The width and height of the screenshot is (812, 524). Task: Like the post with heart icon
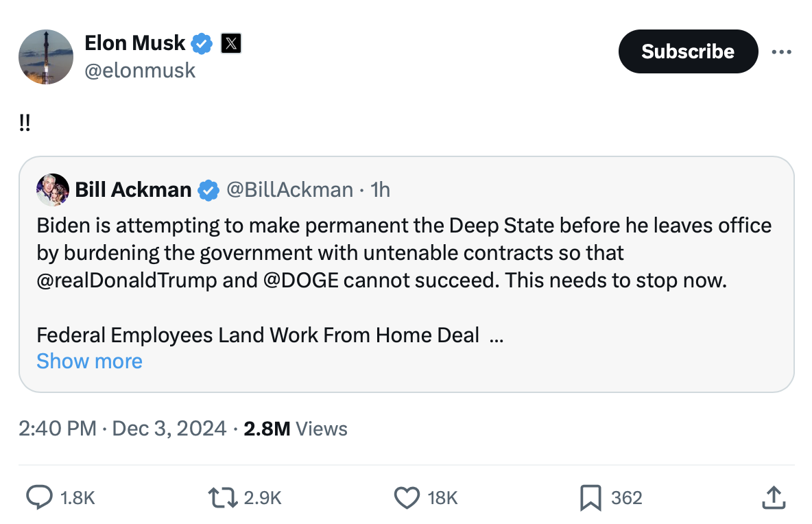407,497
